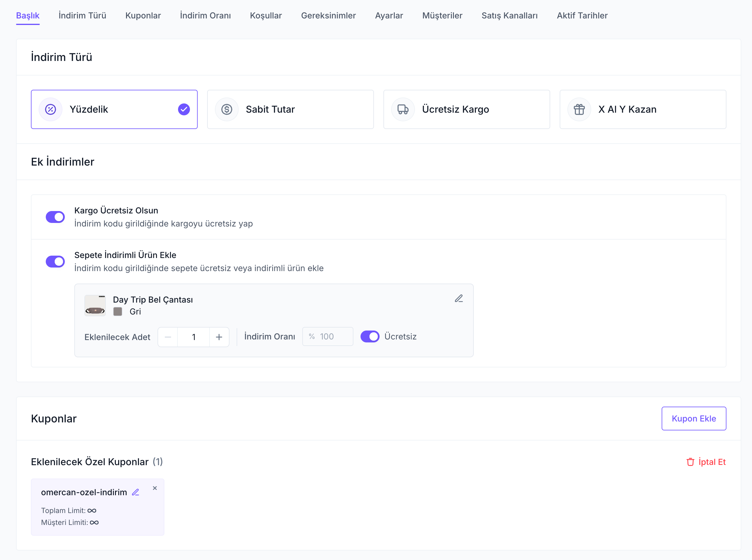Click the dollar icon for Sabit Tutar
Image resolution: width=752 pixels, height=560 pixels.
[227, 109]
